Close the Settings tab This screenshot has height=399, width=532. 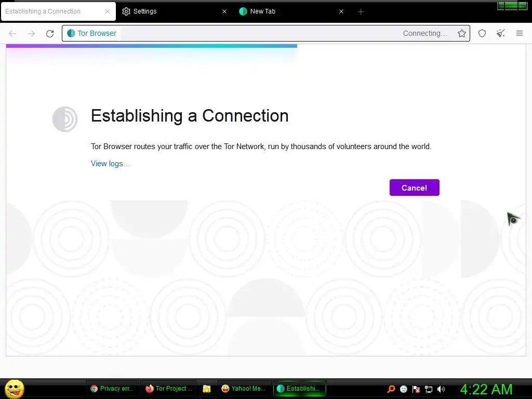(x=224, y=11)
